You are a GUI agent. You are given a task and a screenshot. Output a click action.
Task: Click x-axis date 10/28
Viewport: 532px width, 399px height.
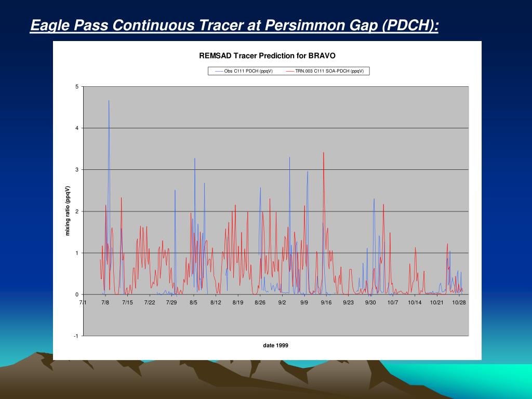pyautogui.click(x=459, y=302)
